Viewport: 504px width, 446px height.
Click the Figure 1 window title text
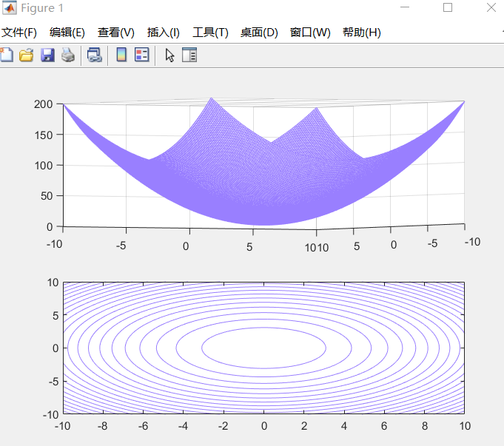pyautogui.click(x=42, y=8)
